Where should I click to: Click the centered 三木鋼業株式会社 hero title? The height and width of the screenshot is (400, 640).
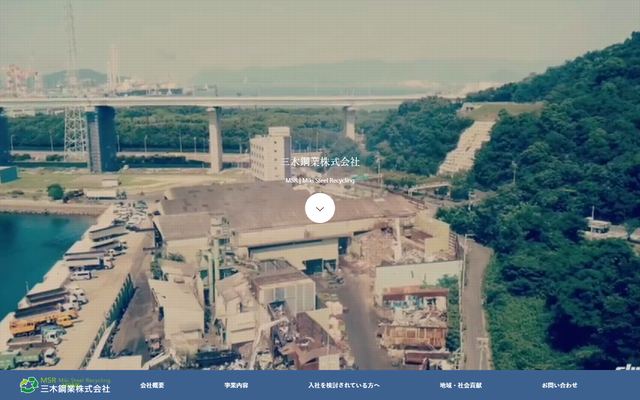pyautogui.click(x=320, y=162)
